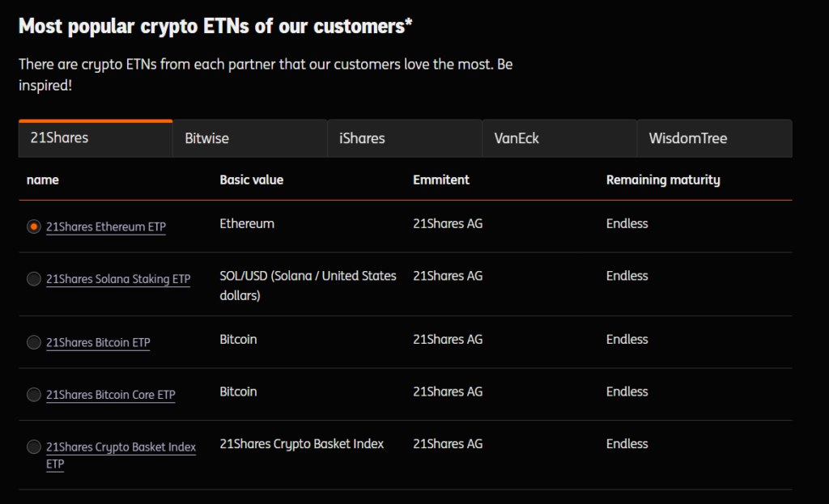829x504 pixels.
Task: Click the SOL/USD basic value cell
Action: [x=308, y=286]
